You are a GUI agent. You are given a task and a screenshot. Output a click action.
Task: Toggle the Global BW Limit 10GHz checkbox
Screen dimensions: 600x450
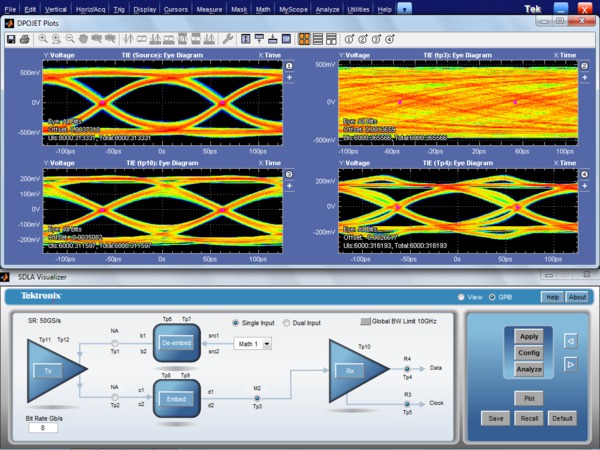click(365, 321)
